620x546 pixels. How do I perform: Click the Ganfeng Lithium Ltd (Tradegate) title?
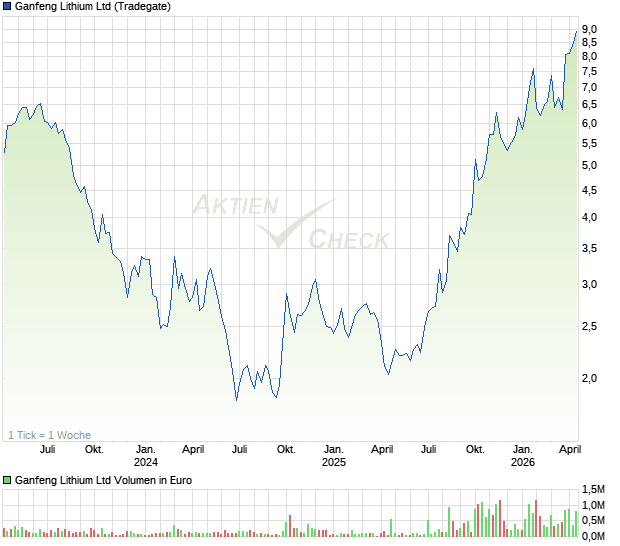point(93,6)
